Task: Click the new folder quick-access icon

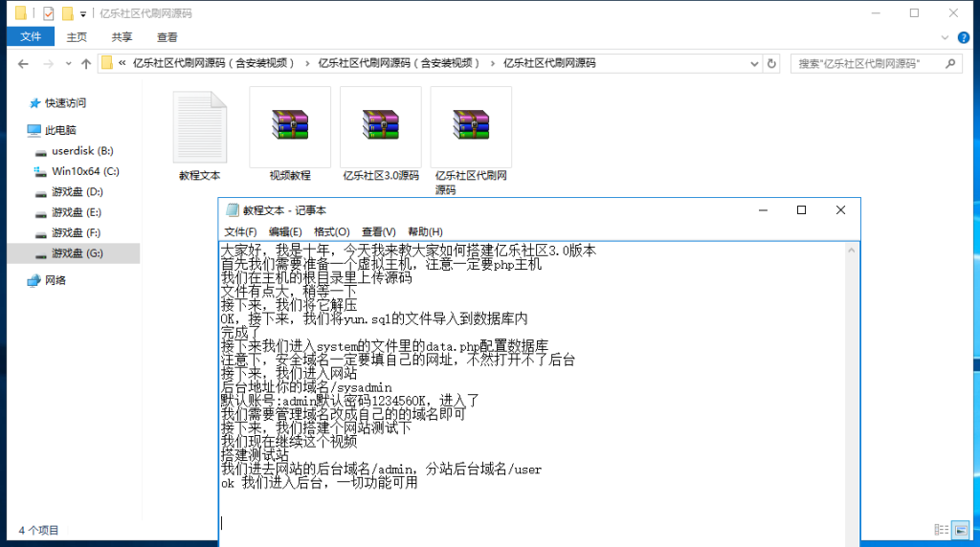Action: coord(68,13)
